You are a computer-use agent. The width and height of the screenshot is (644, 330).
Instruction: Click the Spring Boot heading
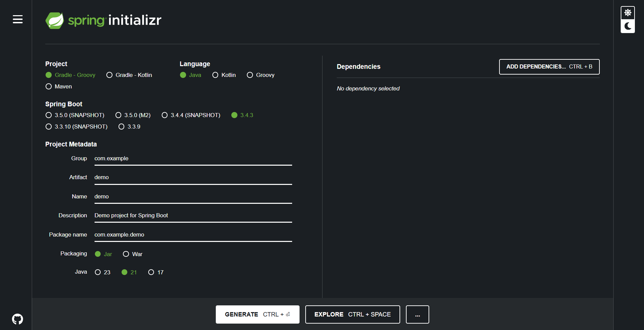tap(64, 104)
